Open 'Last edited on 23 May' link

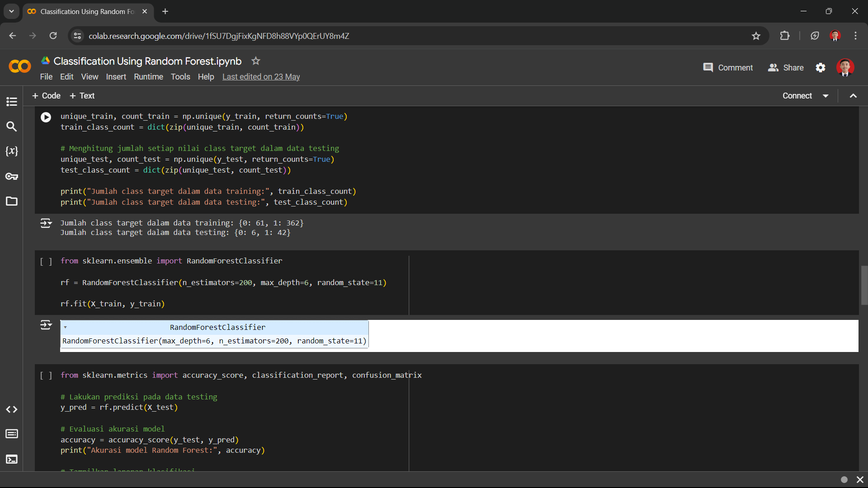point(261,77)
